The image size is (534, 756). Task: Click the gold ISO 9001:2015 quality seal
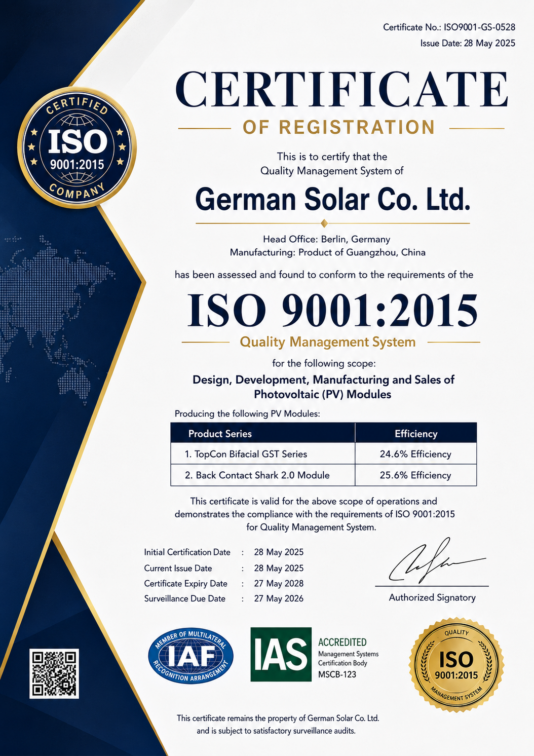(456, 664)
